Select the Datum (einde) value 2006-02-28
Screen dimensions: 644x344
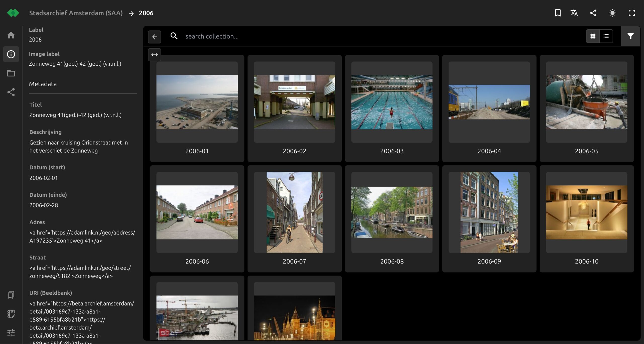tap(44, 205)
